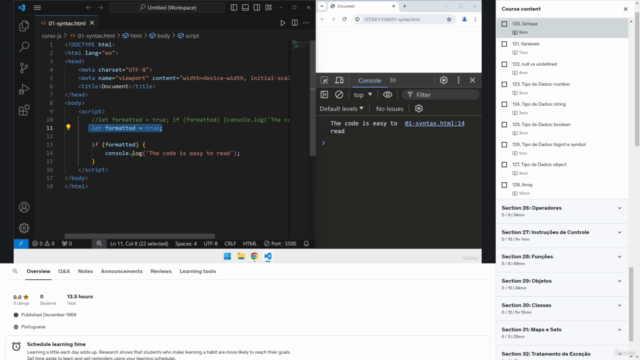Check the 125. Tipo de Dados: boolean checkbox
Image resolution: width=640 pixels, height=360 pixels.
click(x=504, y=125)
